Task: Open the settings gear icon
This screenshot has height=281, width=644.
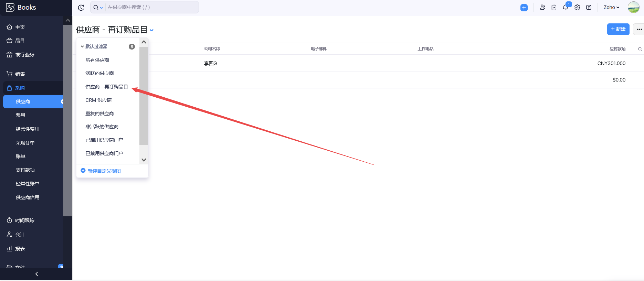Action: [577, 8]
